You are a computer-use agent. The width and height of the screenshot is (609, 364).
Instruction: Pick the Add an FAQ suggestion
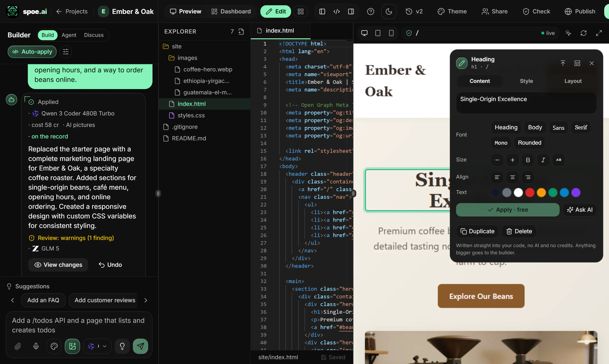tap(43, 300)
